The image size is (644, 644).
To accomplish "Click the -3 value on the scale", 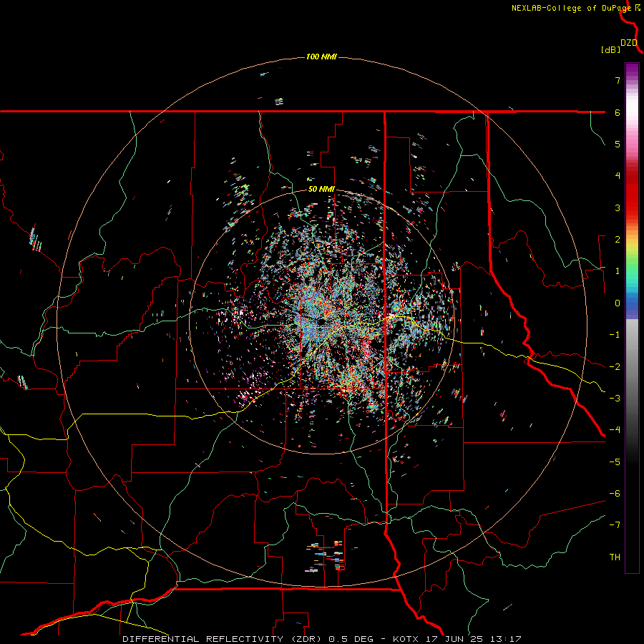I will [615, 399].
